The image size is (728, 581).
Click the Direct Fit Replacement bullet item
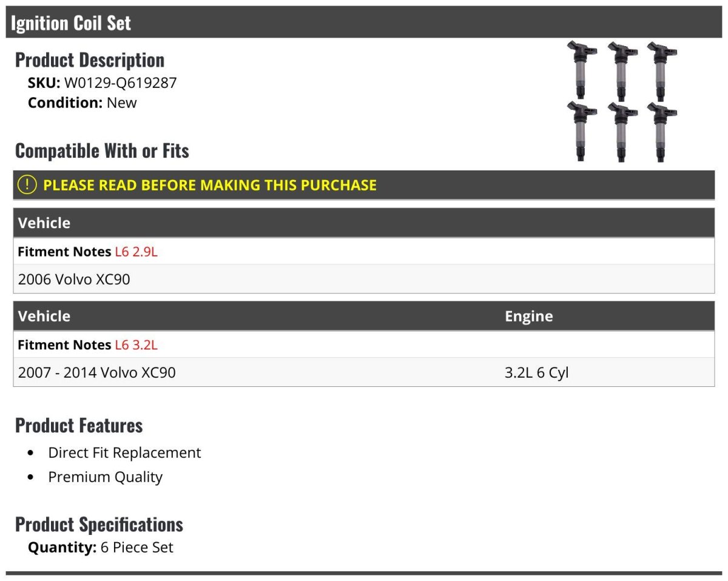tap(124, 452)
